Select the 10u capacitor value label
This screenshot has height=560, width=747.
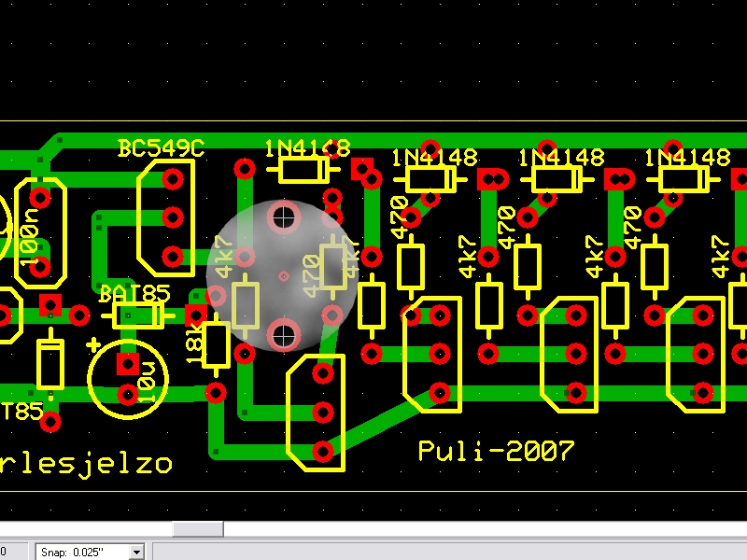pos(148,383)
